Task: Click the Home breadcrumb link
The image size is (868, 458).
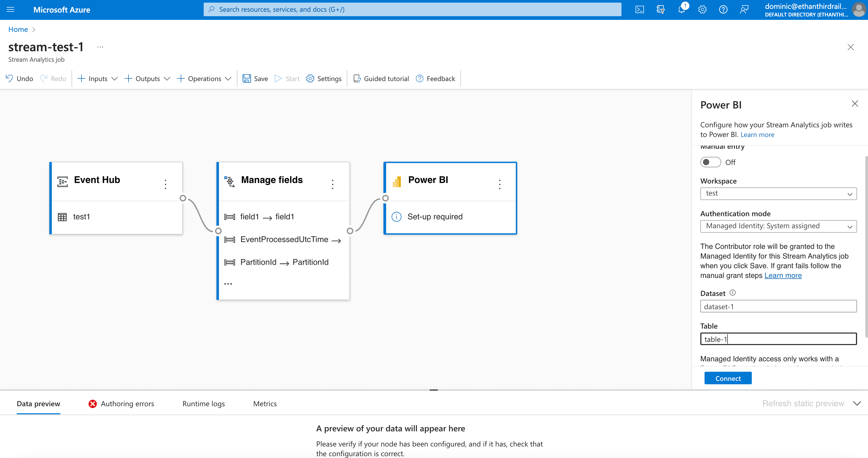Action: point(18,29)
